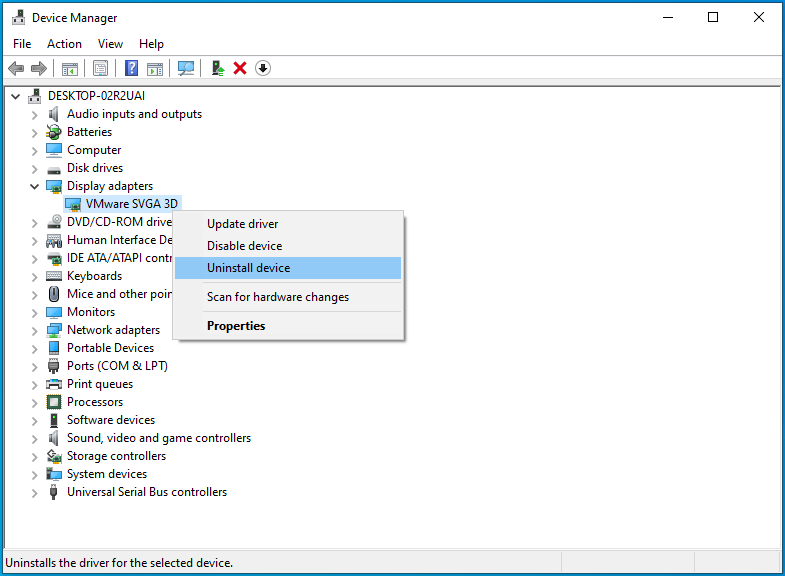Image resolution: width=785 pixels, height=576 pixels.
Task: Minimize the Device Manager window
Action: point(668,18)
